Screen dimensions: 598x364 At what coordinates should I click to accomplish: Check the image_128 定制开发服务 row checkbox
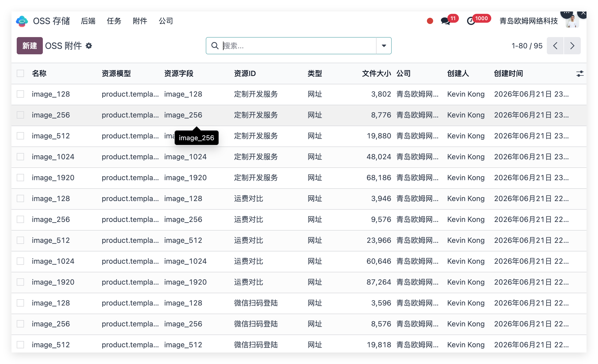(x=20, y=94)
